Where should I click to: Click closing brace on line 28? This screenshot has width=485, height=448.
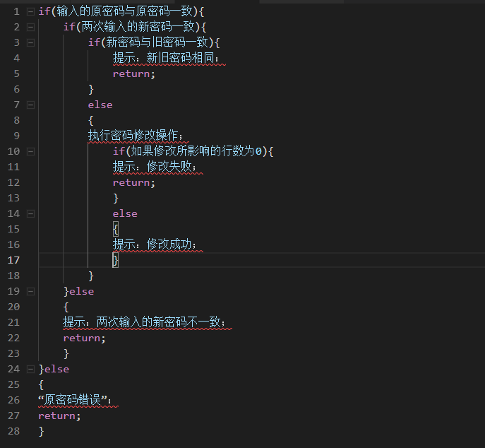point(41,431)
